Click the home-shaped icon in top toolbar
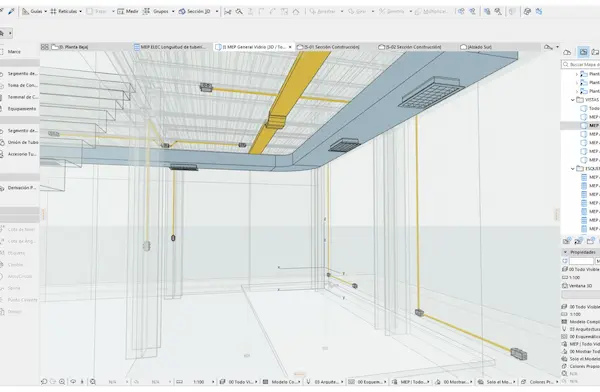The width and height of the screenshot is (600, 392). (296, 11)
